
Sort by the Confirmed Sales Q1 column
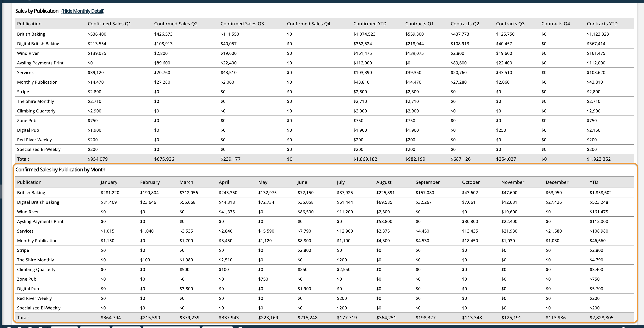(109, 24)
